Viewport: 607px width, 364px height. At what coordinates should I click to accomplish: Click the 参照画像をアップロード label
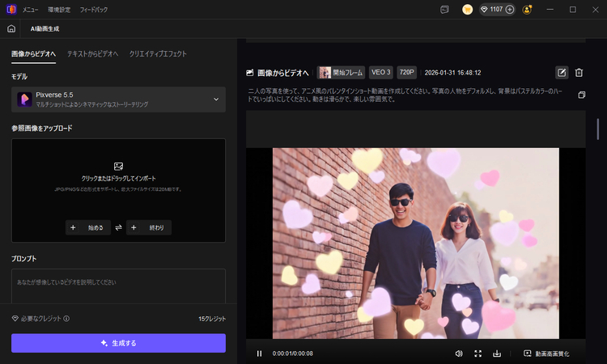tap(42, 129)
